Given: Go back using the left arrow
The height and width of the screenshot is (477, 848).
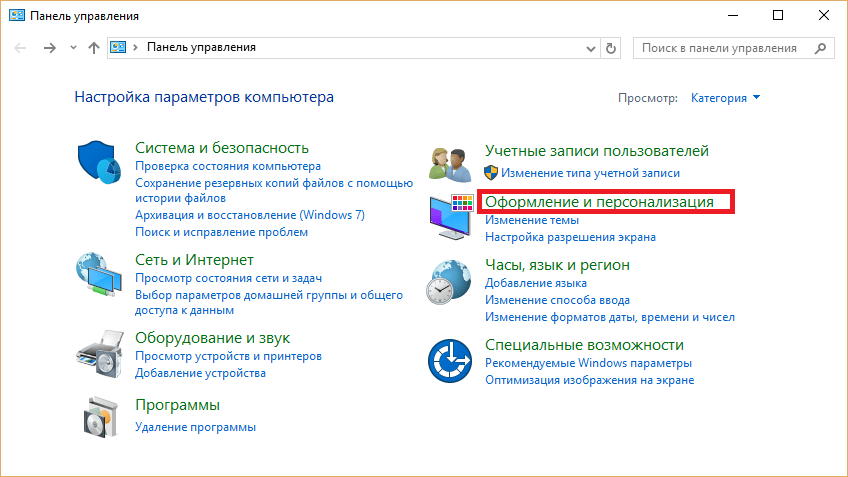Looking at the screenshot, I should (x=21, y=48).
